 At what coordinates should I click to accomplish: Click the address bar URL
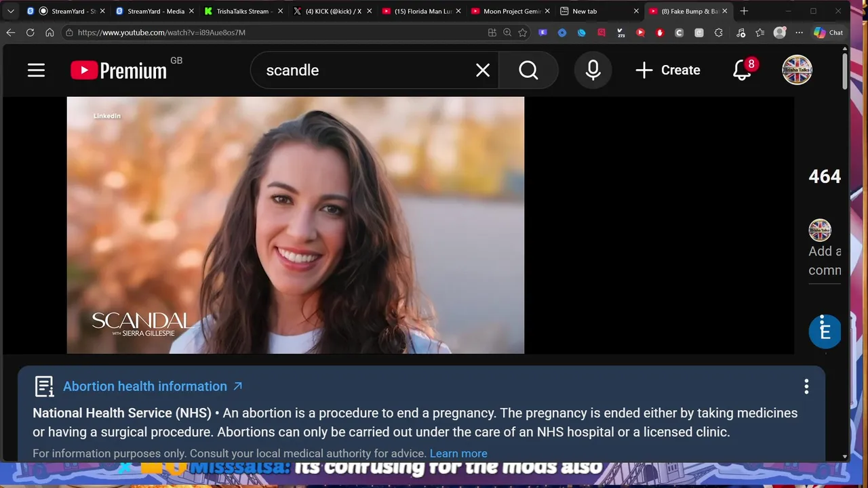[x=161, y=33]
